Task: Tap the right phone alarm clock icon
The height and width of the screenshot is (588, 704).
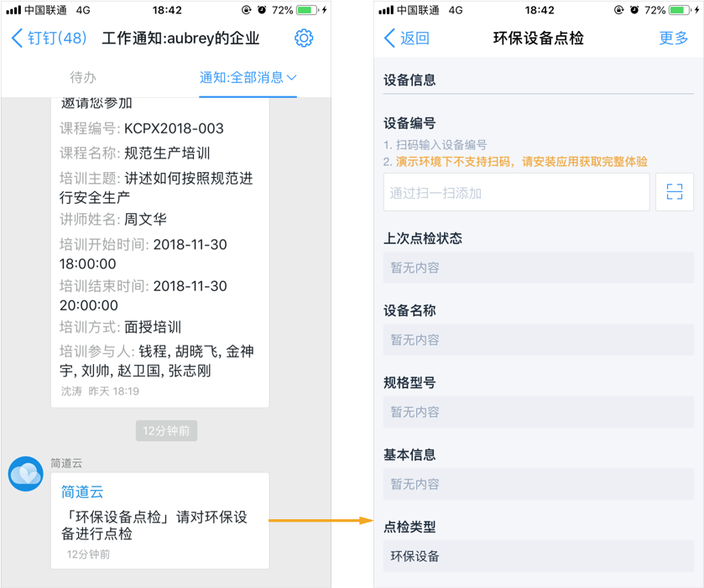Action: click(x=634, y=10)
